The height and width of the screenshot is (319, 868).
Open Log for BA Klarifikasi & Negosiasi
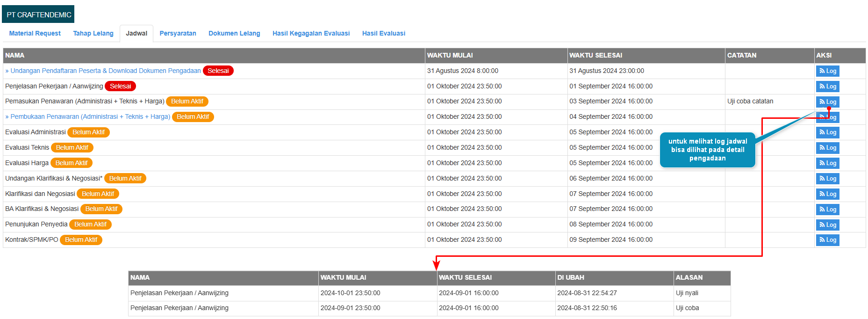tap(827, 210)
